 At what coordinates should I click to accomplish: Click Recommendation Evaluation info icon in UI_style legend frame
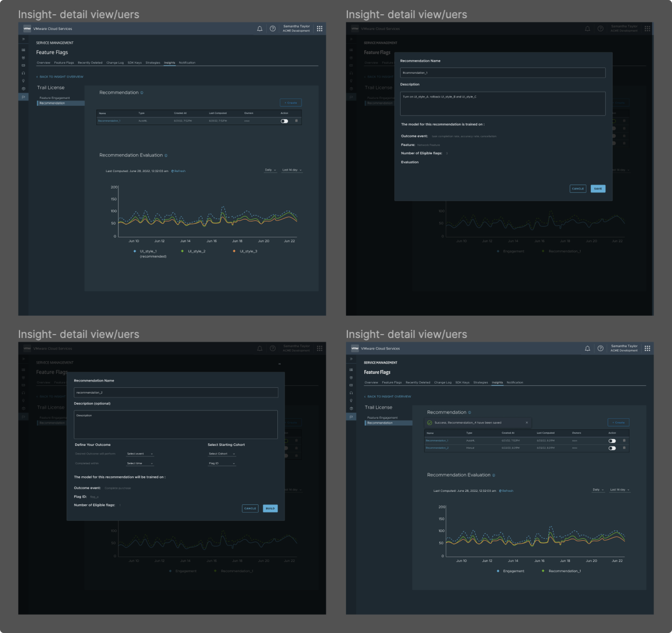pos(166,155)
